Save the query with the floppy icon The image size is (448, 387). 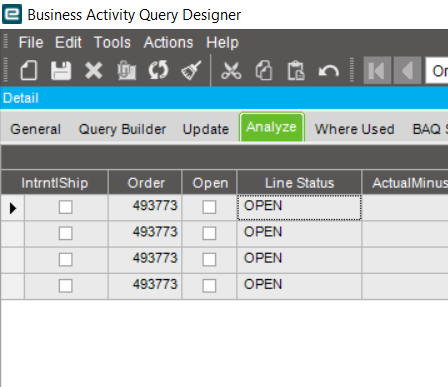[61, 71]
